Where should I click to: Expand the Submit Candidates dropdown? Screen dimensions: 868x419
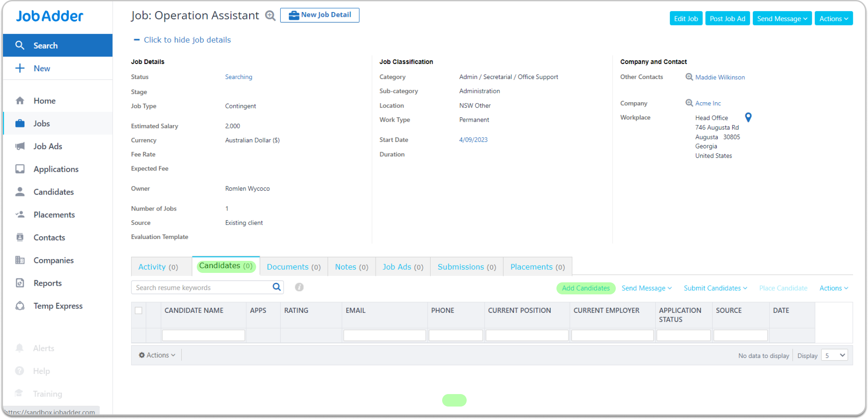coord(715,288)
